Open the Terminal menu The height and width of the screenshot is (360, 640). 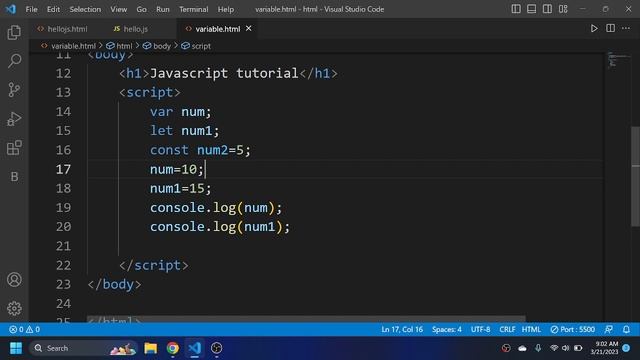click(x=193, y=9)
